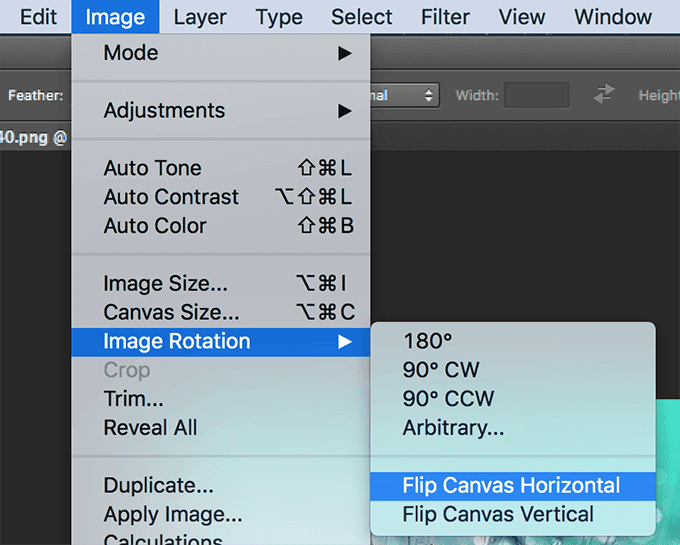Click the swap width and height icon

604,94
